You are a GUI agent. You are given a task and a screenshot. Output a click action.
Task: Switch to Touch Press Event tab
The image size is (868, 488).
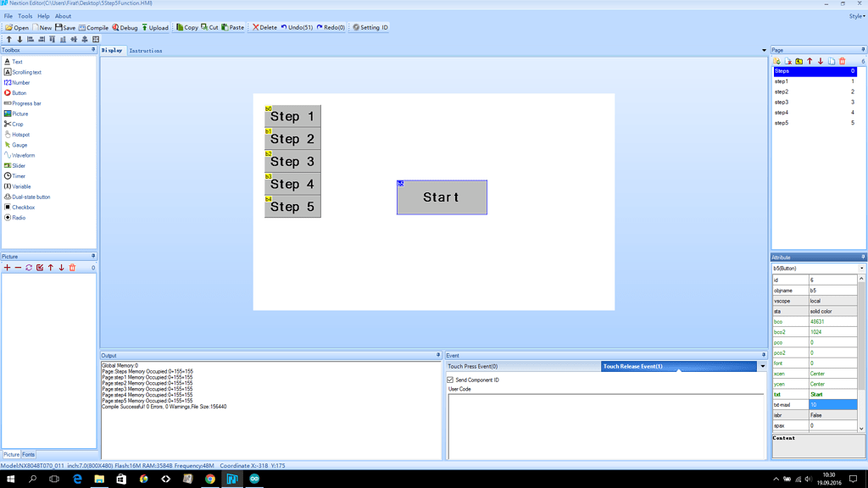coord(522,366)
